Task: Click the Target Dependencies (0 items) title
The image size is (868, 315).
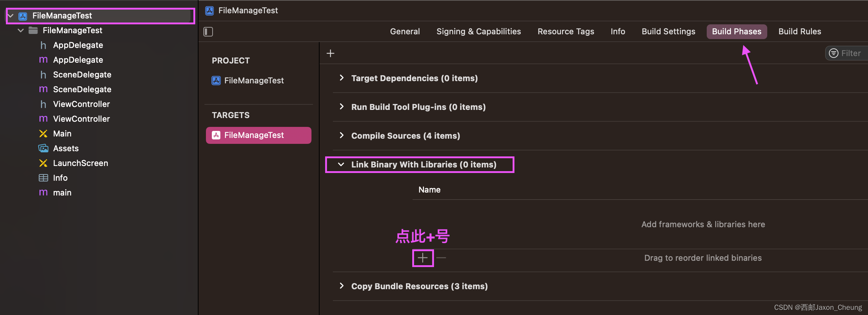Action: pos(414,78)
